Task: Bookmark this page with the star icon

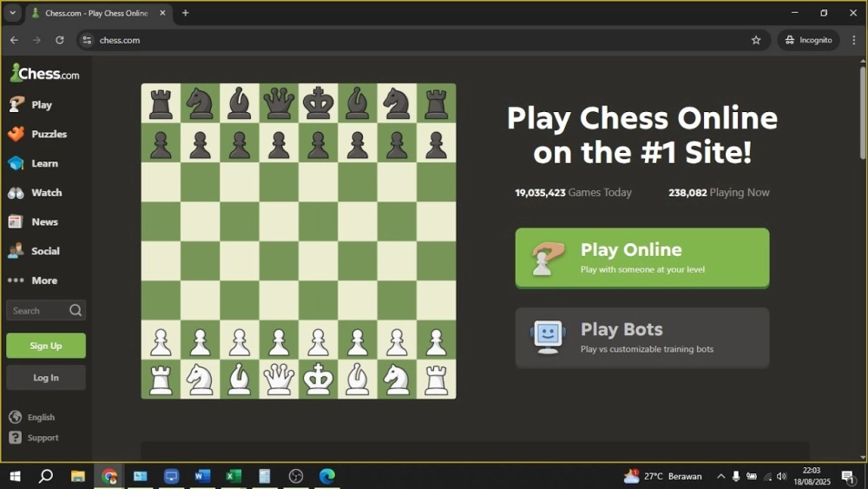Action: click(756, 40)
